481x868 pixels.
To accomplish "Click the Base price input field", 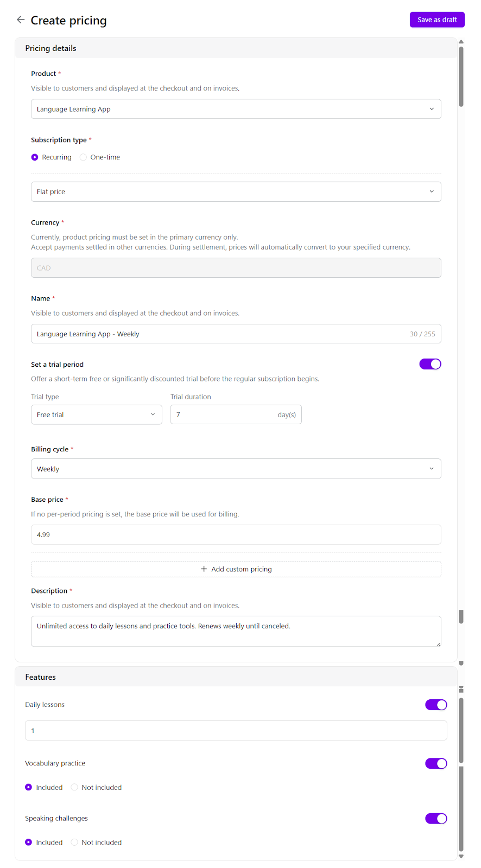I will (236, 535).
